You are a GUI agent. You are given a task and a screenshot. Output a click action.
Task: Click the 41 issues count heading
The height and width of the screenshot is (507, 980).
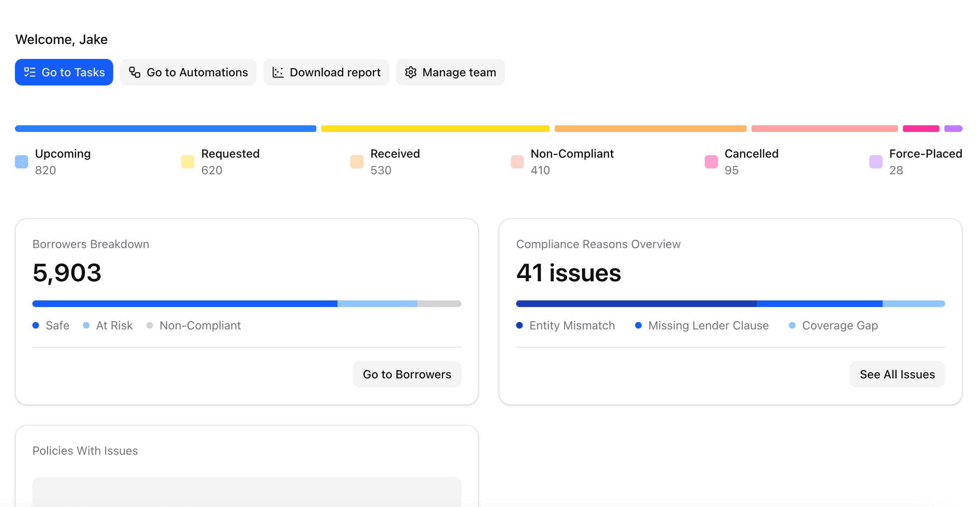point(568,273)
